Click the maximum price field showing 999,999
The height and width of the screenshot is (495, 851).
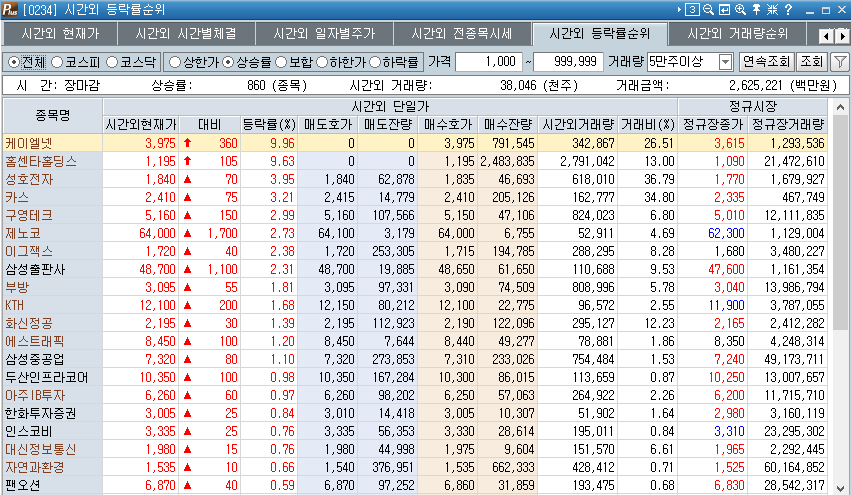pos(568,62)
